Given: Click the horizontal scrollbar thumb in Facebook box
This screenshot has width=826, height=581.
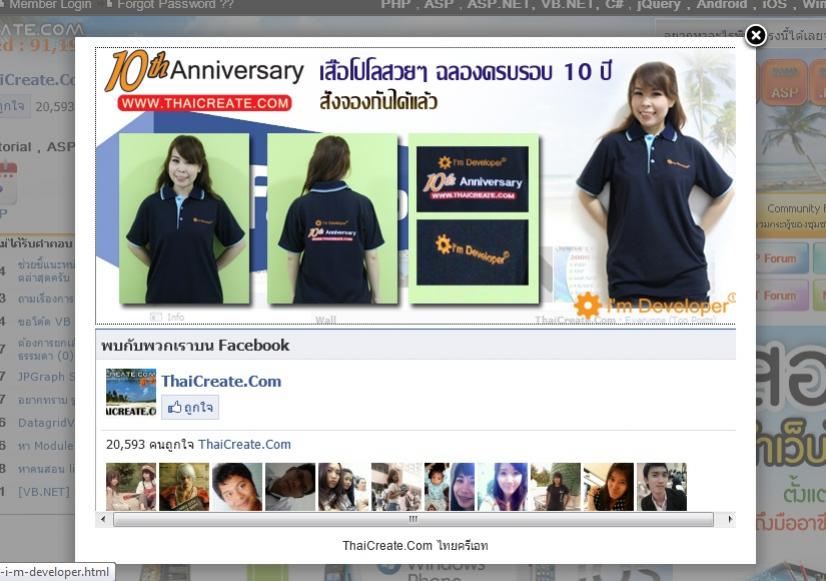Looking at the screenshot, I should coord(413,519).
